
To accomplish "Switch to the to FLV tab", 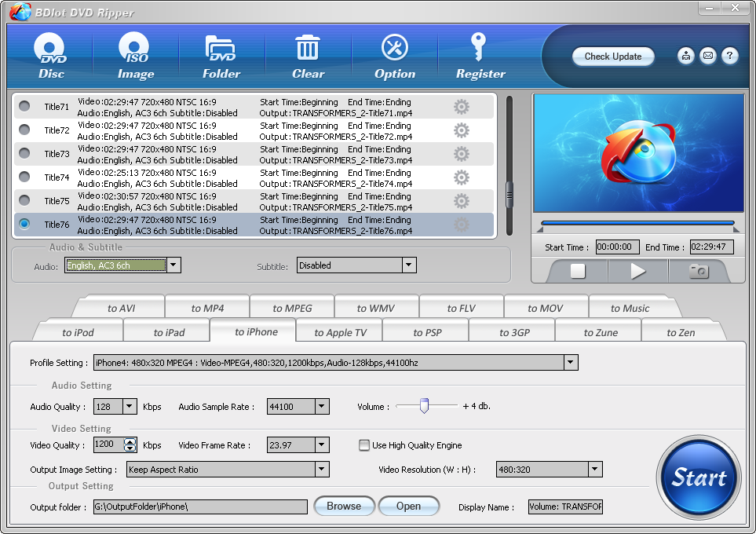I will 461,308.
